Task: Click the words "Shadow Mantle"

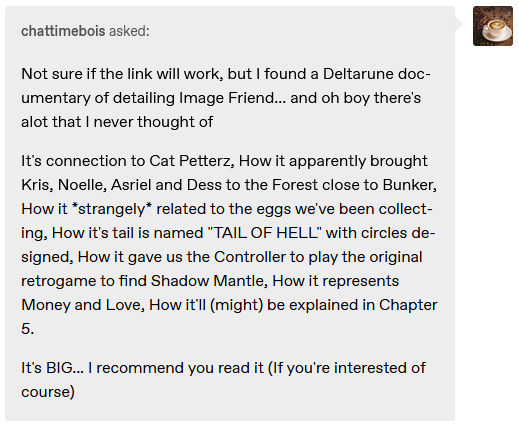Action: pyautogui.click(x=209, y=281)
